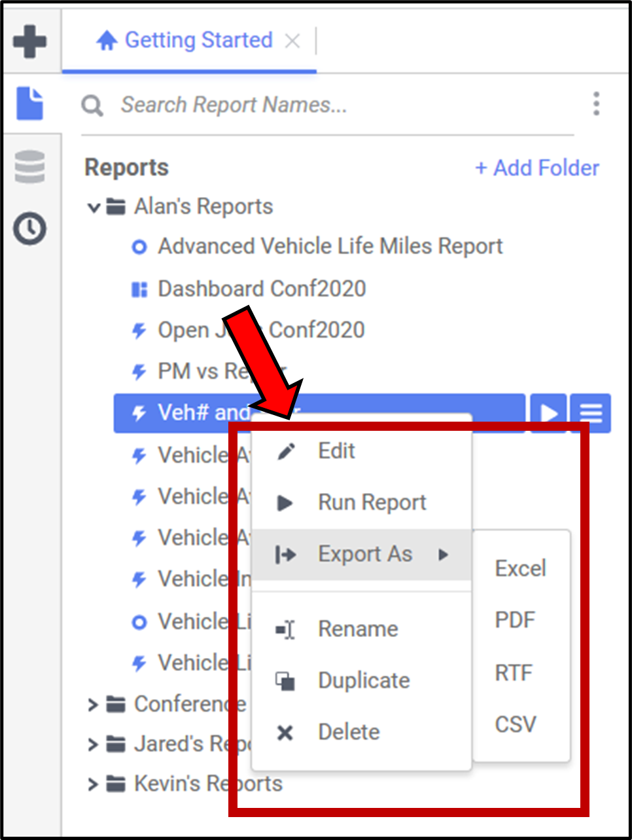Open the Reports document sidebar icon
Image resolution: width=632 pixels, height=840 pixels.
(30, 103)
